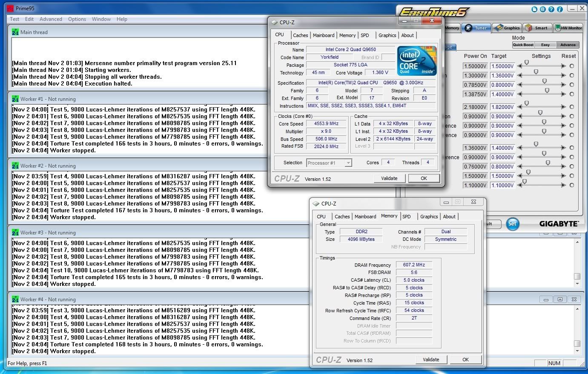Image resolution: width=588 pixels, height=374 pixels.
Task: Open the Graphics tab in EasyTune6
Action: (507, 28)
